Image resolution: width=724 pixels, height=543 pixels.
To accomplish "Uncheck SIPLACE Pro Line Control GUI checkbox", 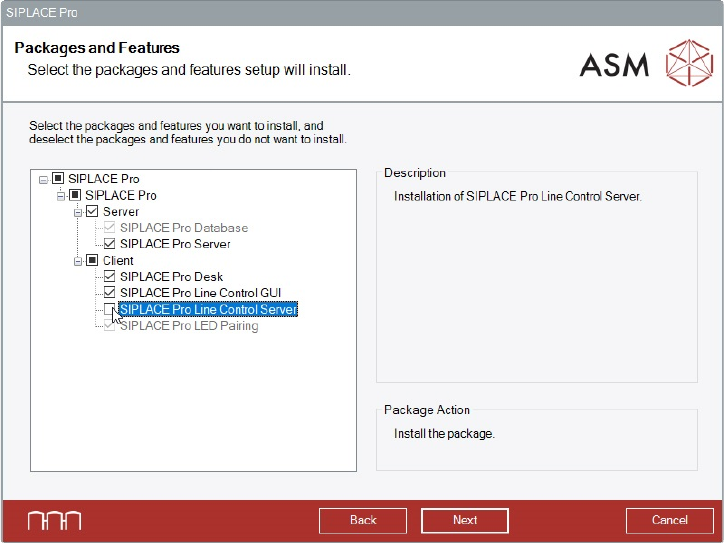I will coord(109,292).
